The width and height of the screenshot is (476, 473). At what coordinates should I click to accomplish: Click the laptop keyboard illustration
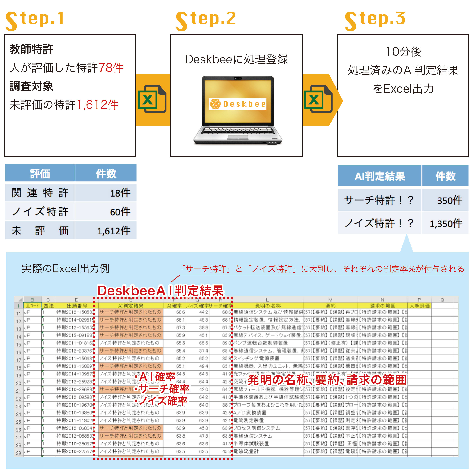click(238, 130)
